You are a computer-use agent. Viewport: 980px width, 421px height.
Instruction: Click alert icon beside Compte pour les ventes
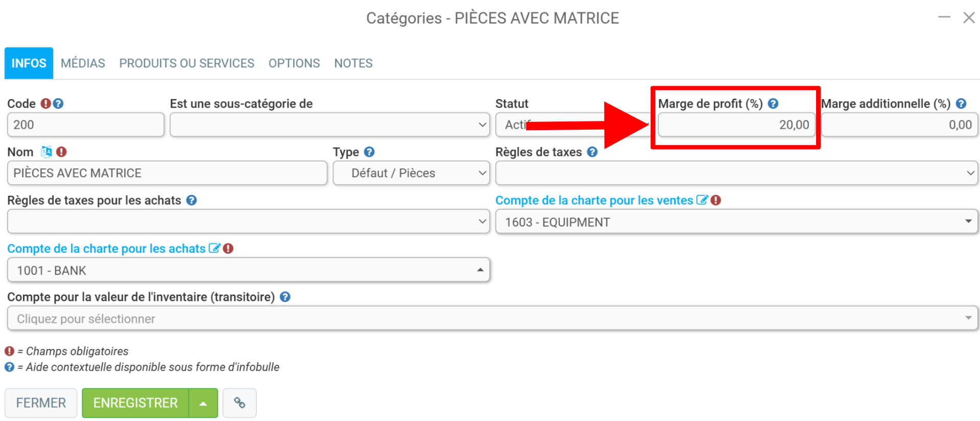click(716, 200)
